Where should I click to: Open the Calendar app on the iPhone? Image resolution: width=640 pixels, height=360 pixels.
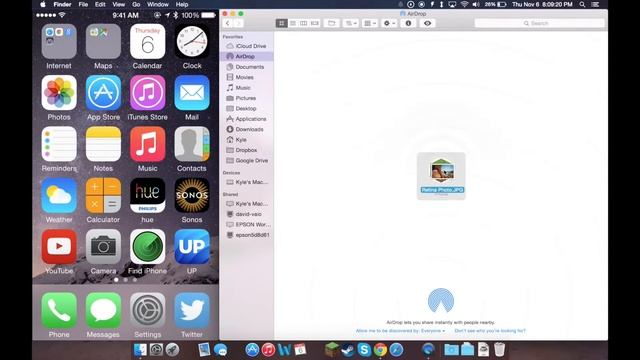(147, 42)
